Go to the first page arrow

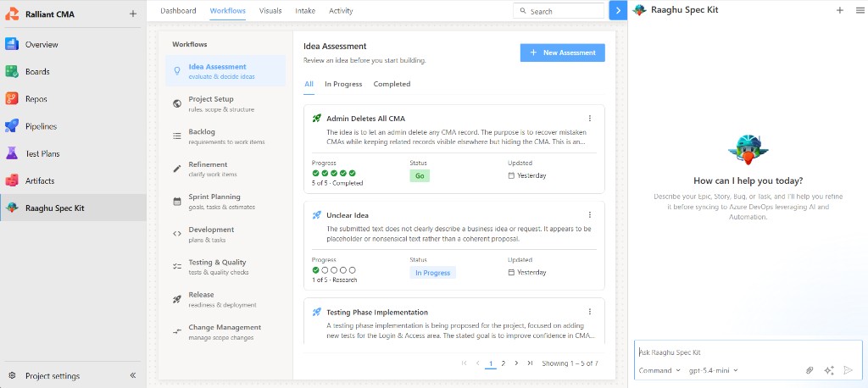(x=464, y=363)
